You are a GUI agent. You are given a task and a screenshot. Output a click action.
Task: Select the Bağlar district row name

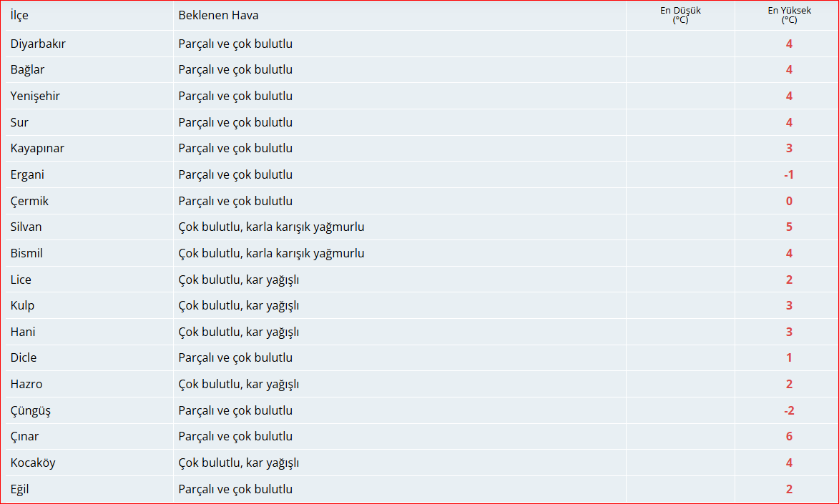(x=27, y=70)
